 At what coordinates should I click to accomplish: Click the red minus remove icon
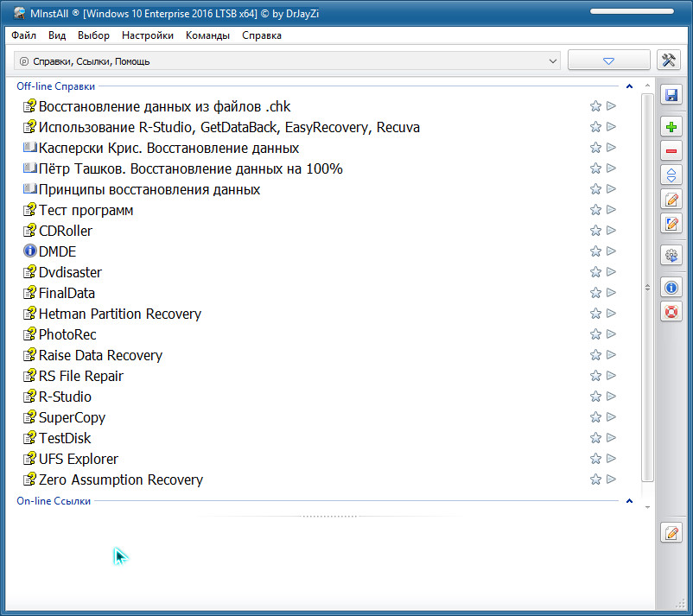click(671, 151)
